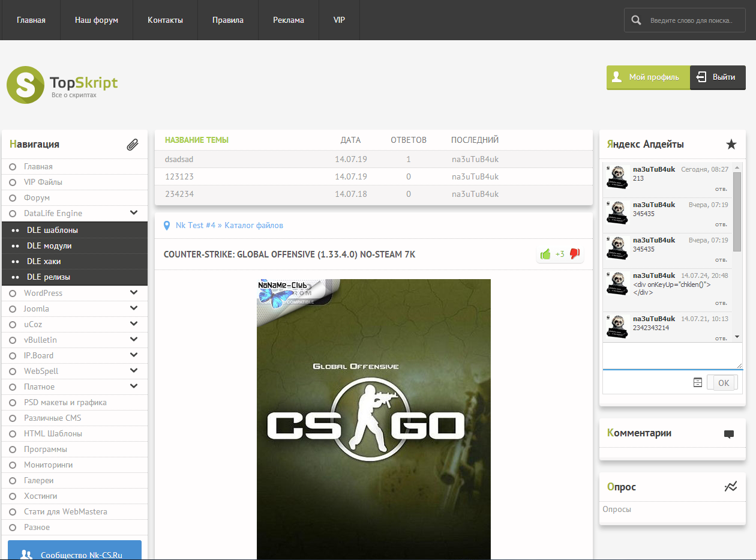756x560 pixels.
Task: Expand the IP.Board category
Action: point(134,355)
